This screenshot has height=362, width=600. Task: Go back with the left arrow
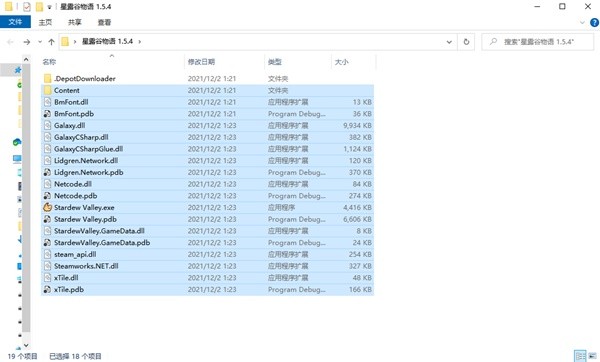point(10,42)
